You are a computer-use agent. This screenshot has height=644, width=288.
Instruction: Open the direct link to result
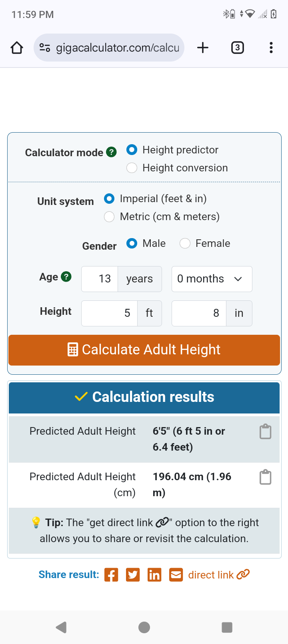219,575
